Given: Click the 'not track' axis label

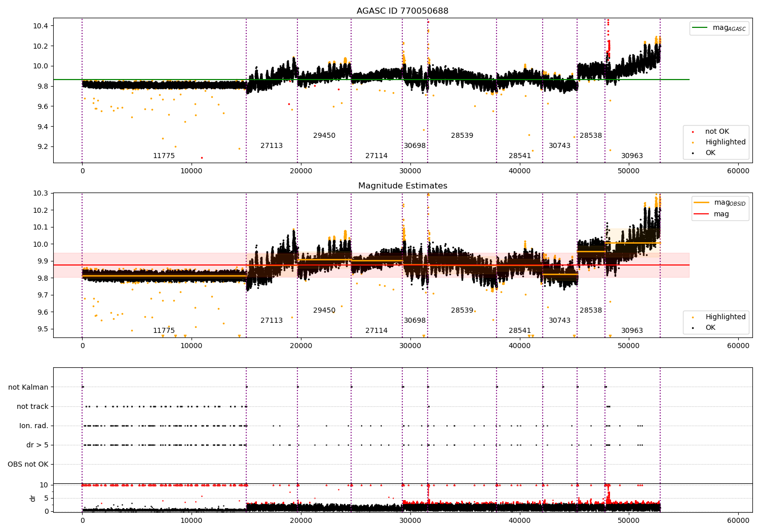Looking at the screenshot, I should pyautogui.click(x=32, y=407).
